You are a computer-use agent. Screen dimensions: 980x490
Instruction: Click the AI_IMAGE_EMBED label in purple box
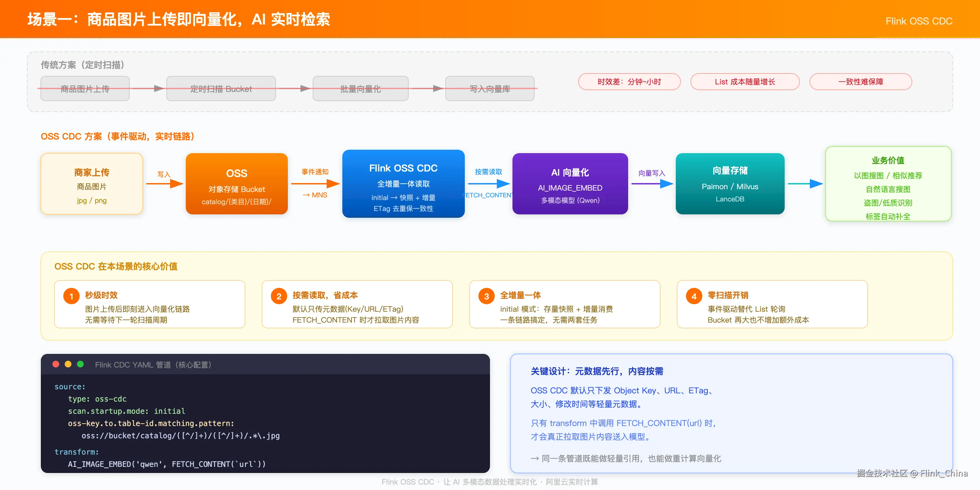click(570, 188)
